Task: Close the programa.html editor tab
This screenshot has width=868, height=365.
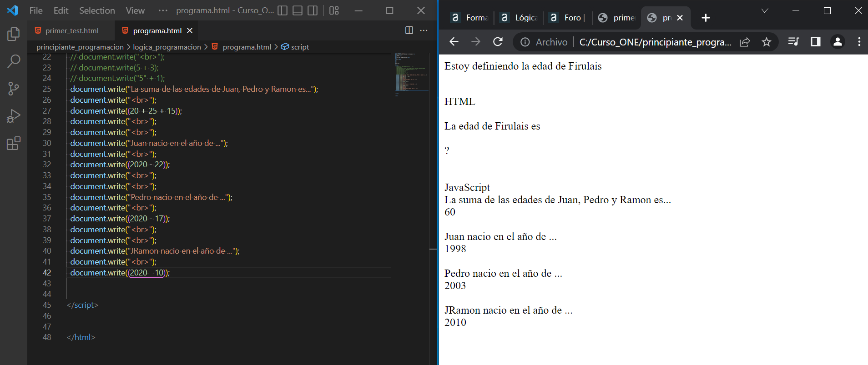Action: 190,30
